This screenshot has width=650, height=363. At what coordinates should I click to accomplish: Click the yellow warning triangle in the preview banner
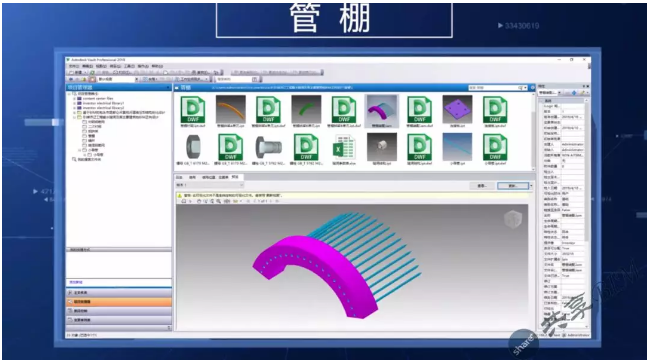coord(180,195)
